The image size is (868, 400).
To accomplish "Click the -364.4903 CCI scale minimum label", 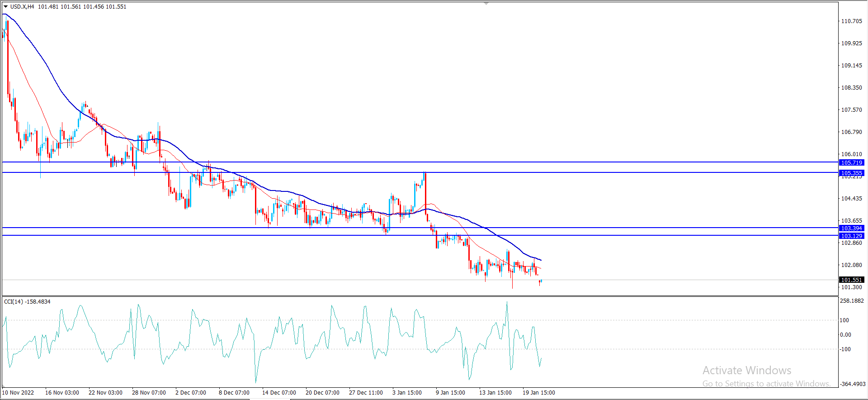I will pos(852,384).
